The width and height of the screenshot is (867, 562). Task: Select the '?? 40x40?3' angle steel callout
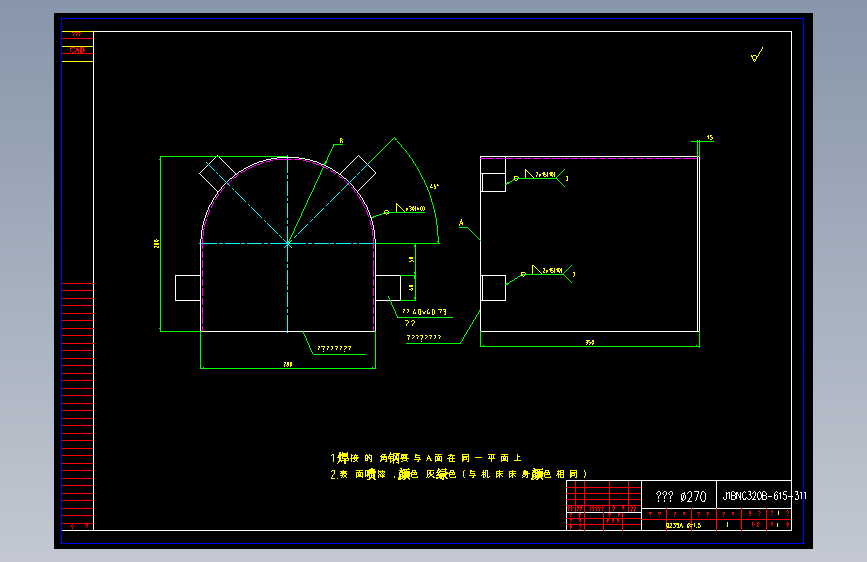(424, 312)
